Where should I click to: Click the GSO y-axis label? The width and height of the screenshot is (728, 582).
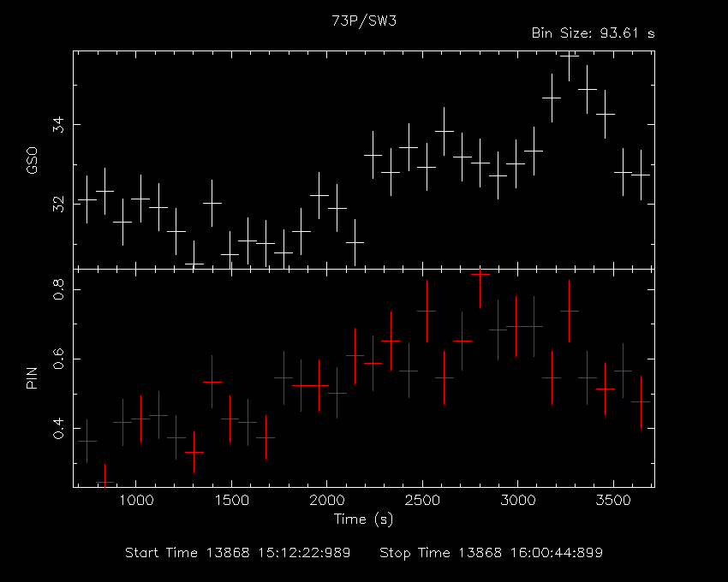click(x=32, y=160)
